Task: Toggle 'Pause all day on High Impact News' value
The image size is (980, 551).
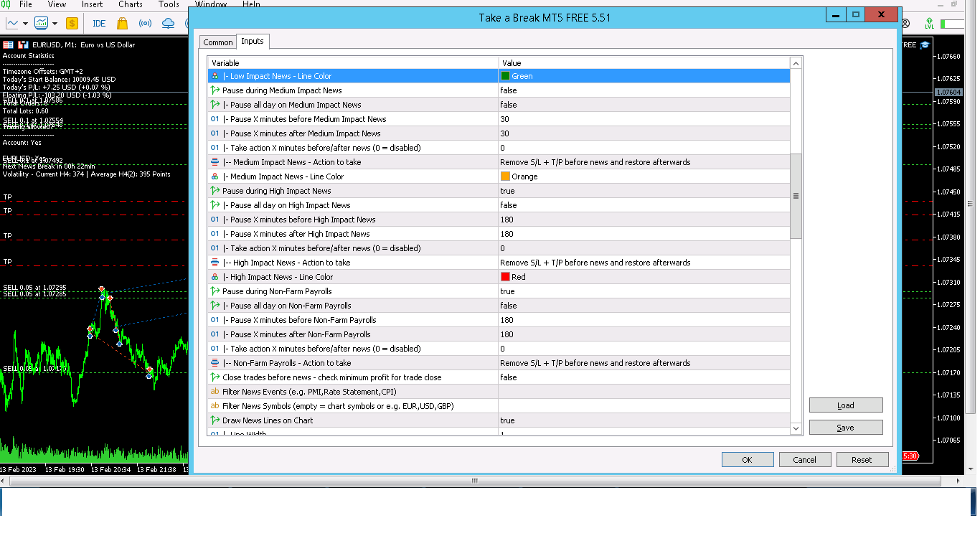Action: [x=644, y=205]
